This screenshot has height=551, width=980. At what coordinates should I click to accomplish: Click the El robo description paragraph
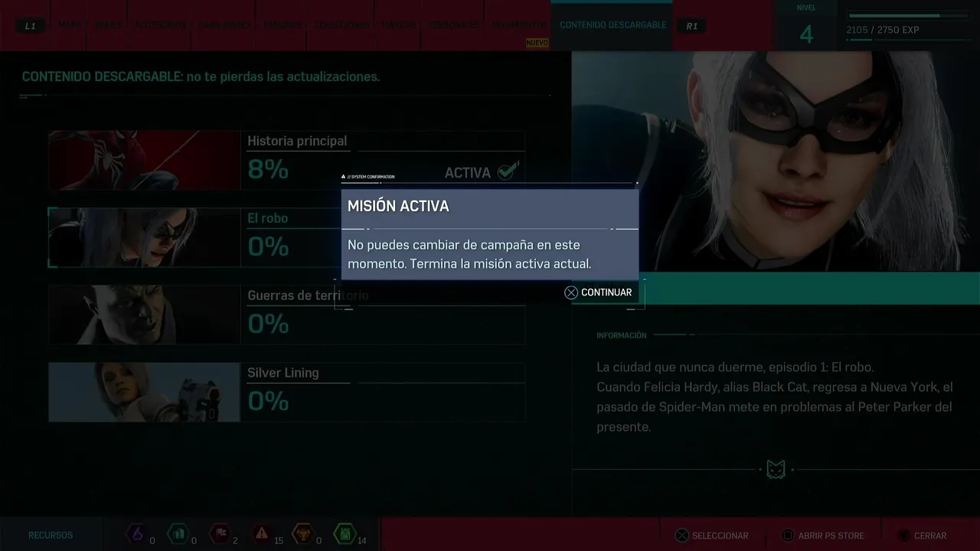(x=775, y=396)
